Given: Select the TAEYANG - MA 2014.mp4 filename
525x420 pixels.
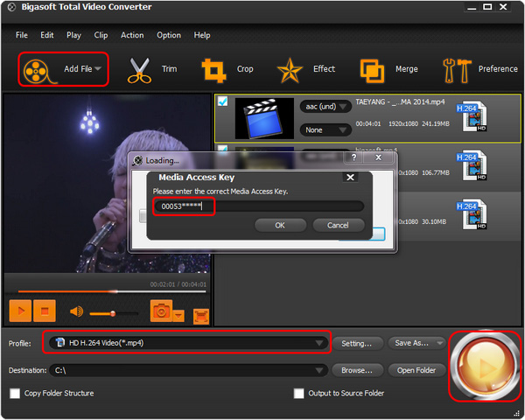Looking at the screenshot, I should [400, 101].
